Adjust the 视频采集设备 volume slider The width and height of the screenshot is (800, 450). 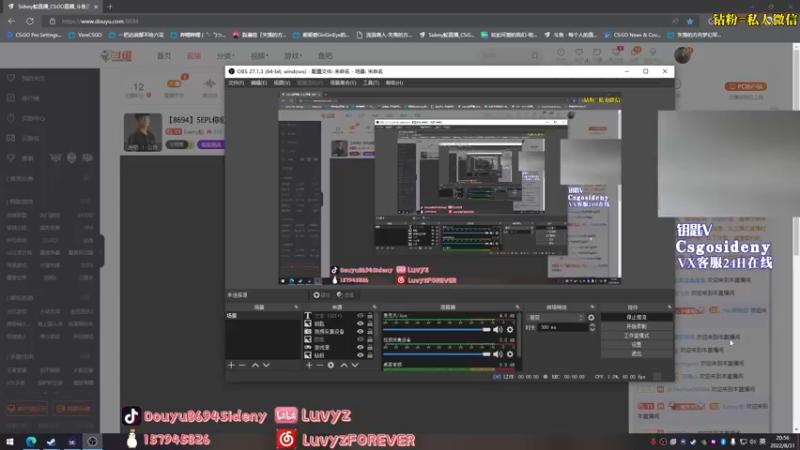[437, 354]
